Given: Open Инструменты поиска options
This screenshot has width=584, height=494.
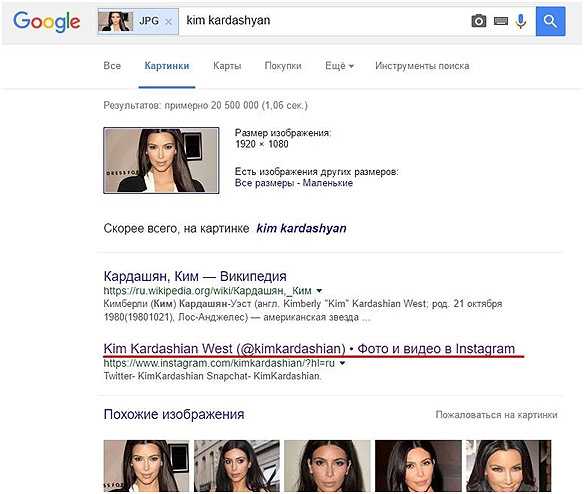Looking at the screenshot, I should [x=422, y=66].
